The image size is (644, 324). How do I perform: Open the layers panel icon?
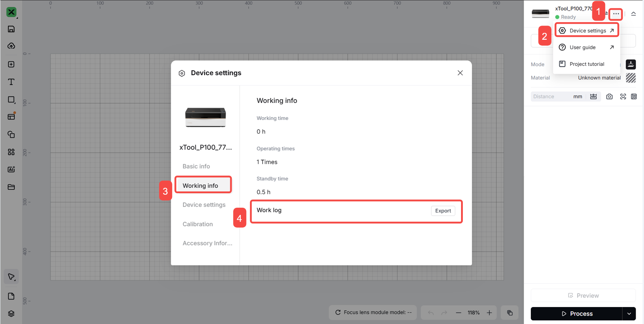(x=11, y=314)
